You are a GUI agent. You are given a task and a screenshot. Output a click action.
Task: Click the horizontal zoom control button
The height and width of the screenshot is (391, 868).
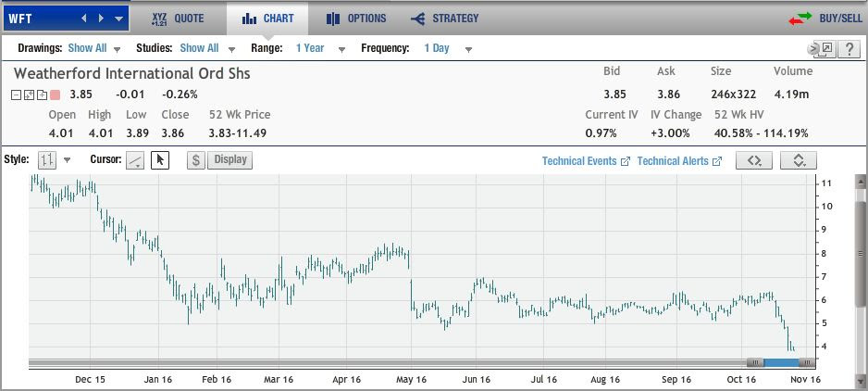point(753,161)
